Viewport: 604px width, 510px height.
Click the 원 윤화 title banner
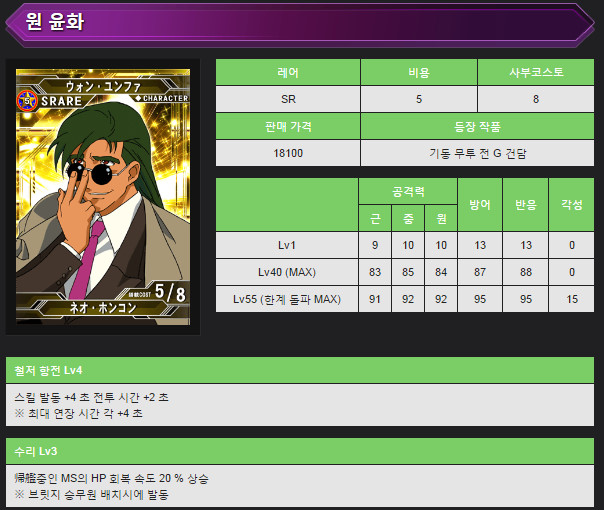[x=300, y=22]
